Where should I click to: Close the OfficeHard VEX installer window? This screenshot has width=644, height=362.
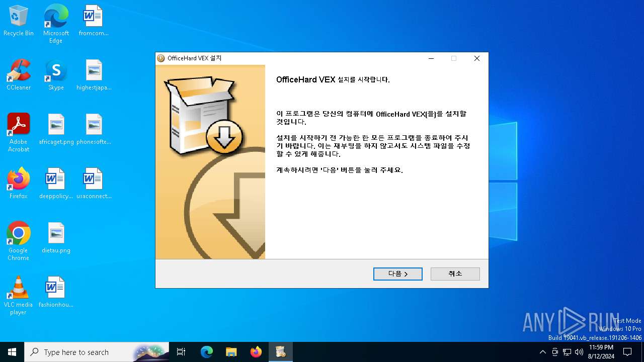pos(476,58)
